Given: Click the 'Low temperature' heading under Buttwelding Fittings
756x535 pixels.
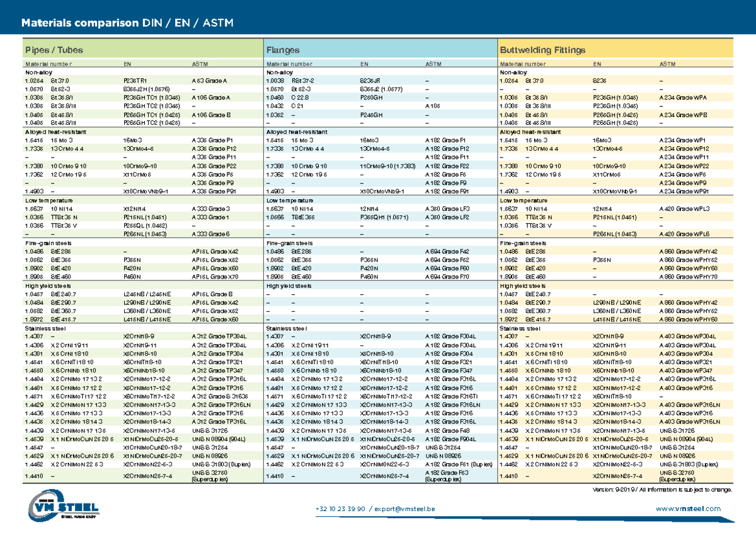Looking at the screenshot, I should 524,199.
